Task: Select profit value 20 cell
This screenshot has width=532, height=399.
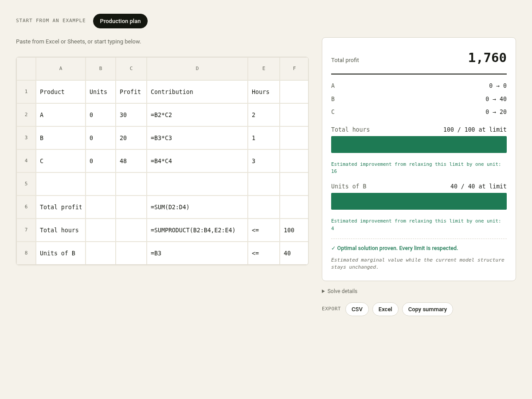Action: pos(131,138)
